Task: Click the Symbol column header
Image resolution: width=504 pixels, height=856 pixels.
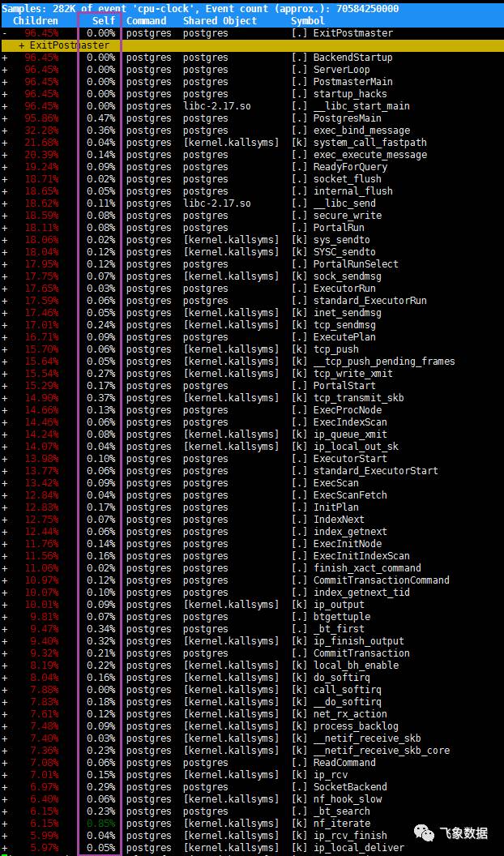Action: [x=307, y=21]
